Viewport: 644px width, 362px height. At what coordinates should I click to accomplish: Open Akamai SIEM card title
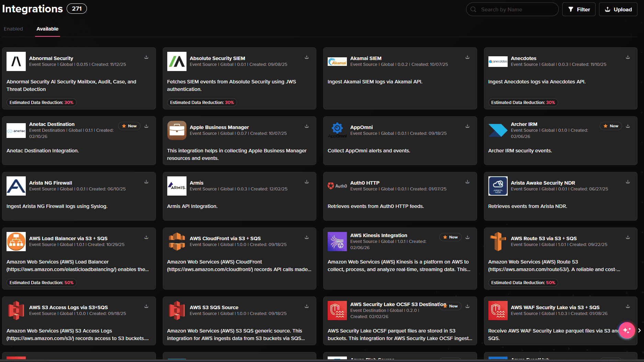(366, 58)
